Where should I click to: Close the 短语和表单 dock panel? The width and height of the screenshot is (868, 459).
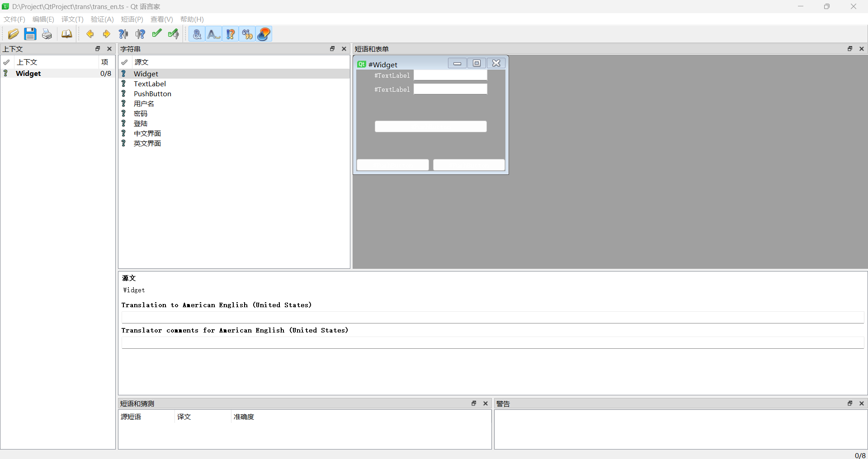pyautogui.click(x=862, y=49)
